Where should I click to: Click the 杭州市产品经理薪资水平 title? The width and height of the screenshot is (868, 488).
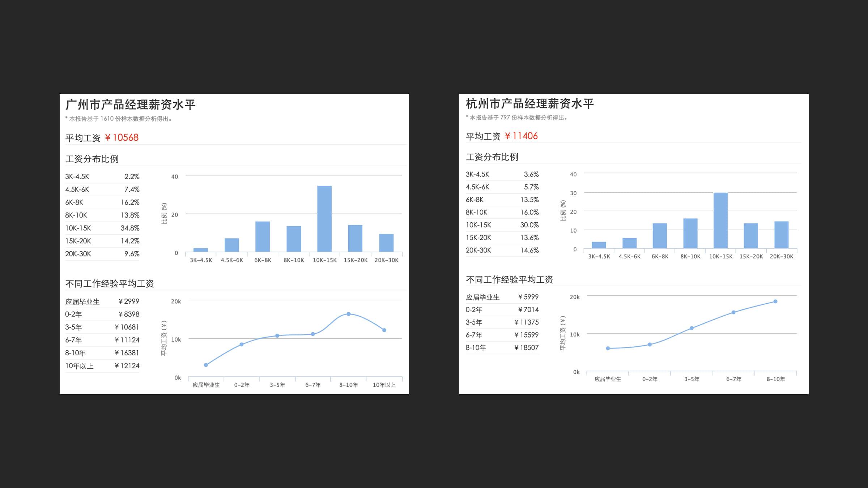[x=530, y=104]
